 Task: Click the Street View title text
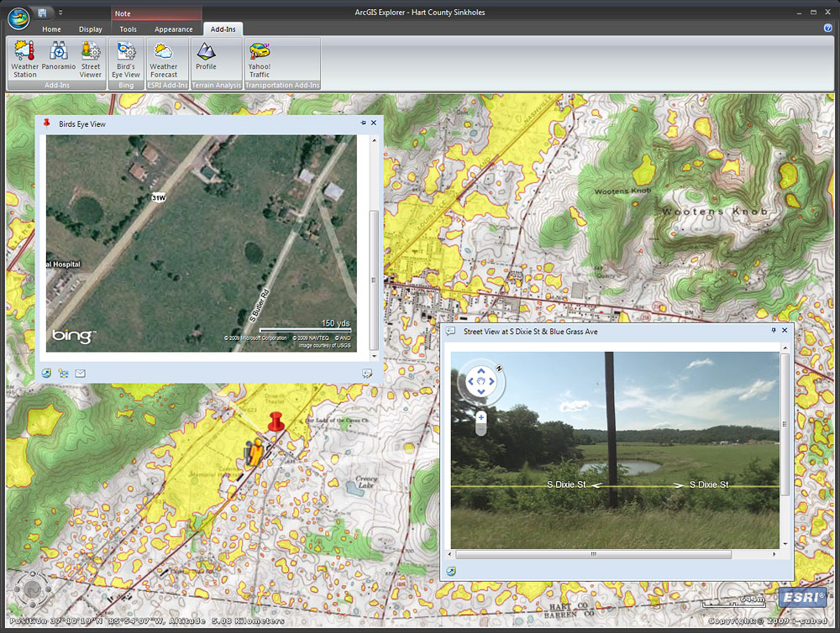[x=530, y=332]
